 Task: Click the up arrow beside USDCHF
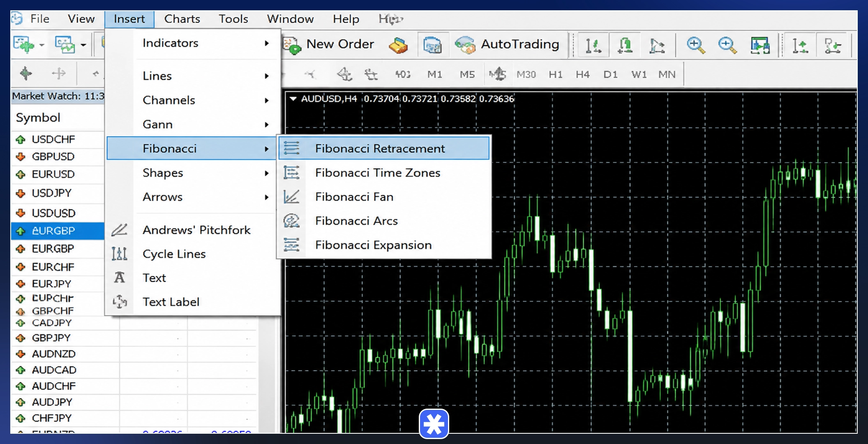pyautogui.click(x=20, y=140)
